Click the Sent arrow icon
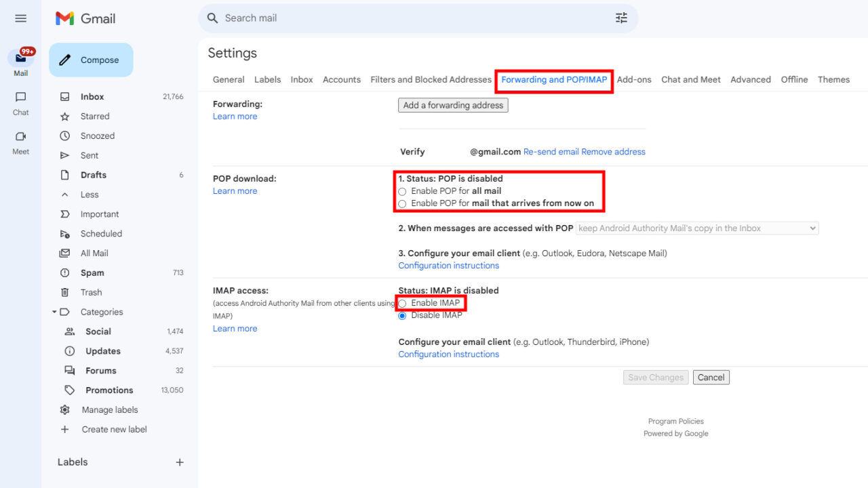Viewport: 868px width, 488px height. 65,156
